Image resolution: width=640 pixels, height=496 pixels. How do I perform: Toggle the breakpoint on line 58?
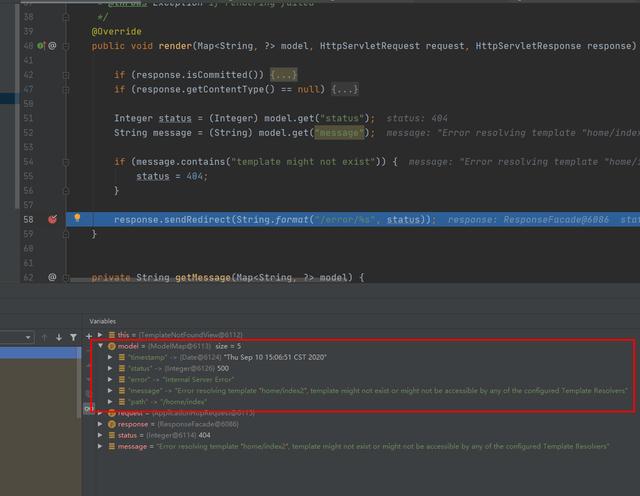point(53,220)
